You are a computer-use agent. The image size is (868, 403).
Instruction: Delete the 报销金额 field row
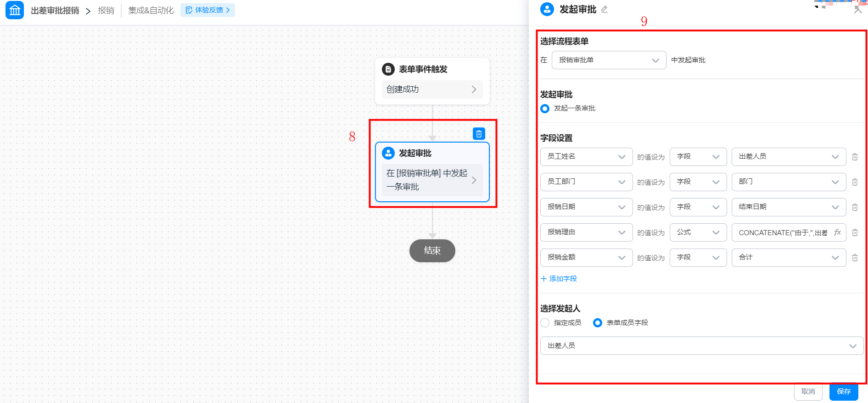[x=855, y=258]
